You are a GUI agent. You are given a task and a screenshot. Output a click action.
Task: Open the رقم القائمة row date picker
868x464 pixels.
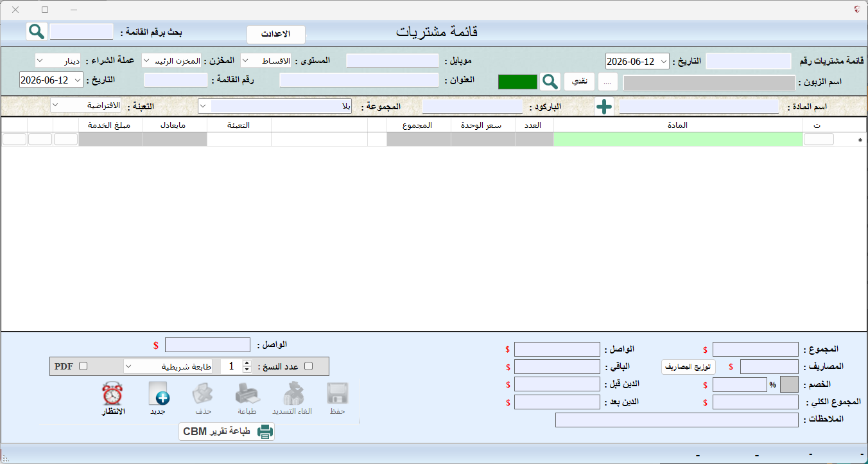pos(78,80)
